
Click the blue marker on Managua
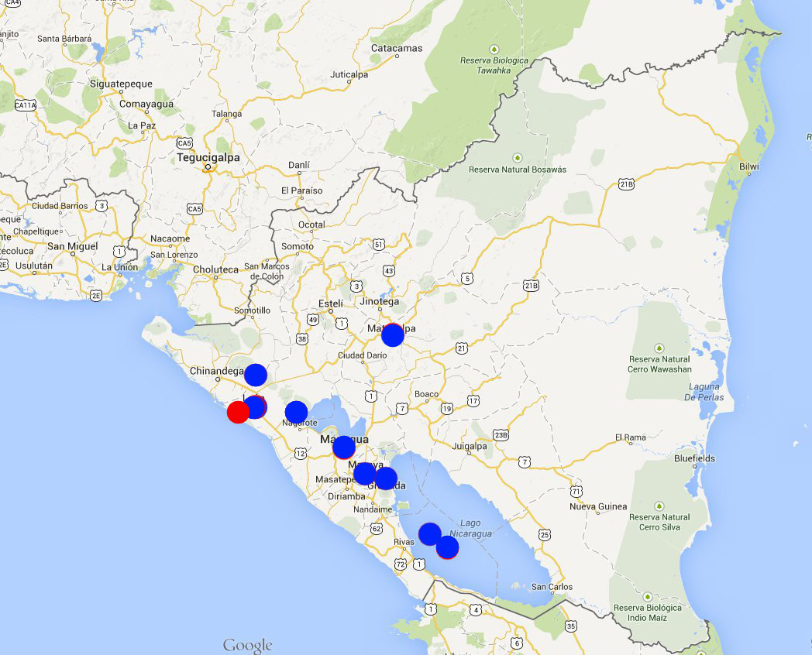344,447
